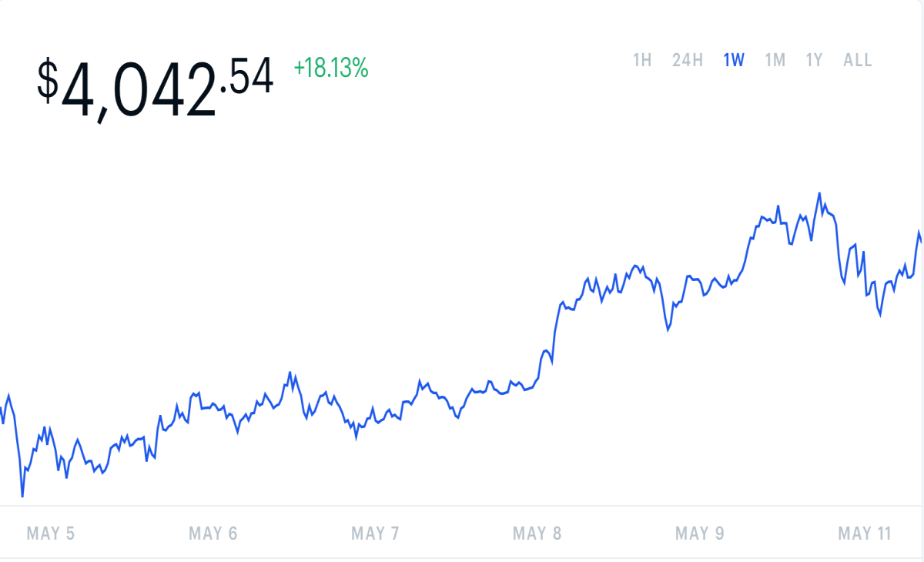Select the 24H time range
Viewport: 924px width, 562px height.
688,60
